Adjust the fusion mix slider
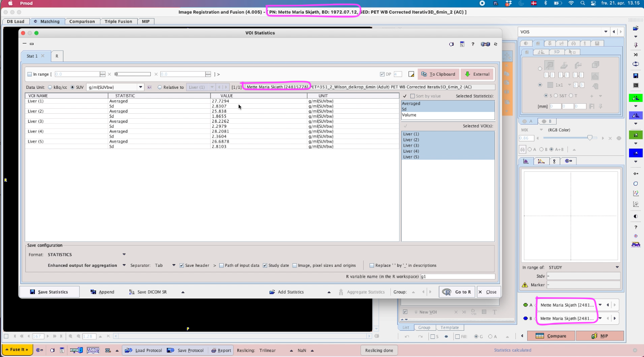 click(590, 138)
